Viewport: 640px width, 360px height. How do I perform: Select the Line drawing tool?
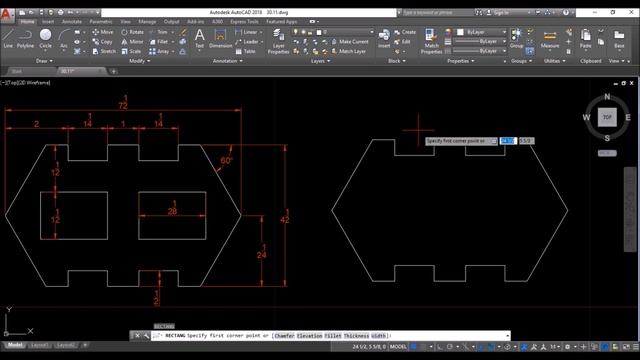pos(8,39)
